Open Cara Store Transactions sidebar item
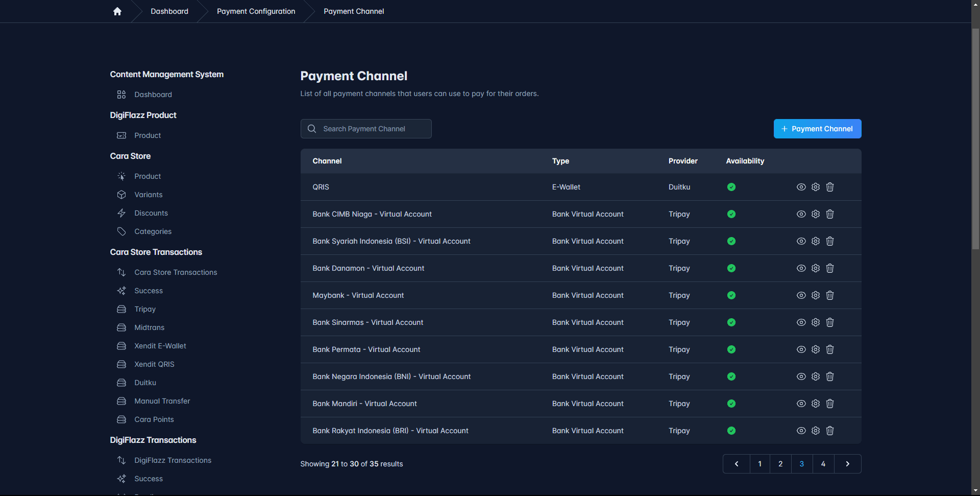980x496 pixels. [x=176, y=272]
